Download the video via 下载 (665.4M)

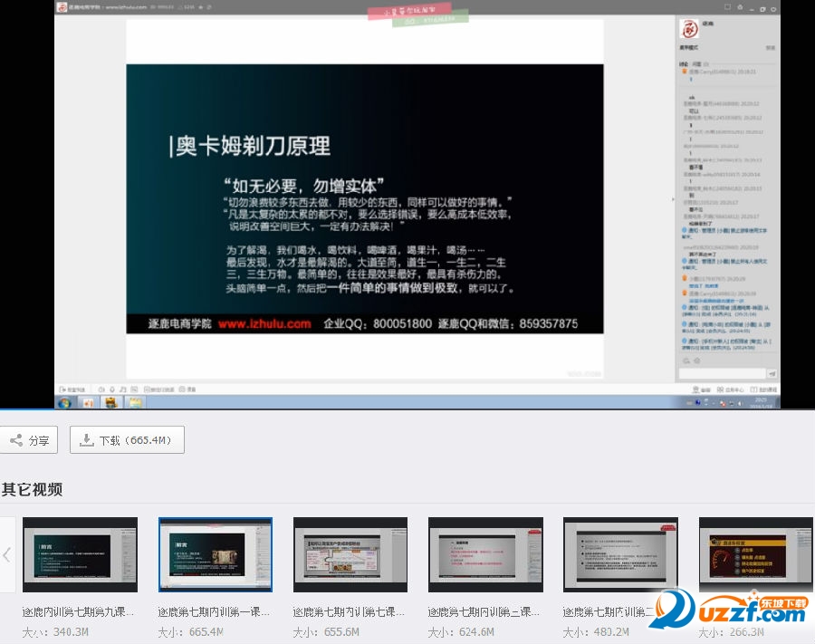pyautogui.click(x=127, y=440)
